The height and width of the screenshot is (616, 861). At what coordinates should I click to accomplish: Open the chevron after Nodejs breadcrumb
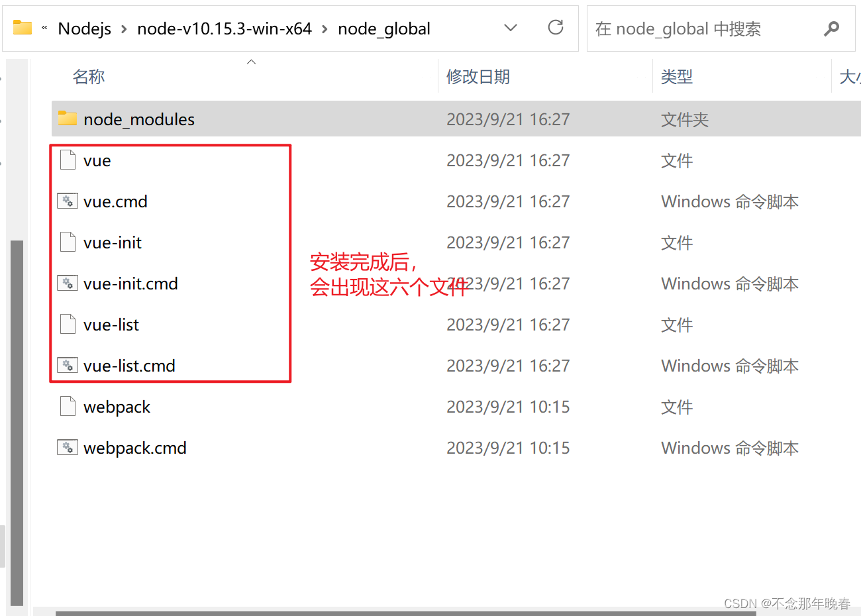pos(124,29)
